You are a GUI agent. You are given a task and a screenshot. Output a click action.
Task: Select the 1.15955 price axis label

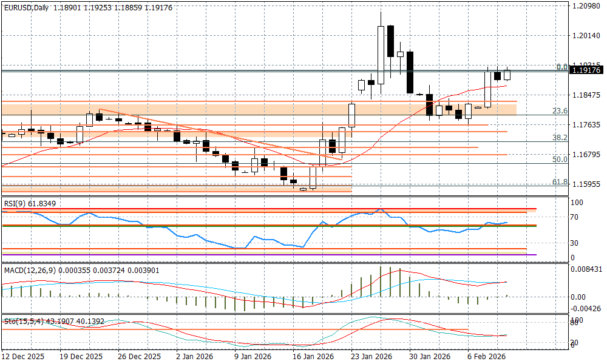coord(586,184)
